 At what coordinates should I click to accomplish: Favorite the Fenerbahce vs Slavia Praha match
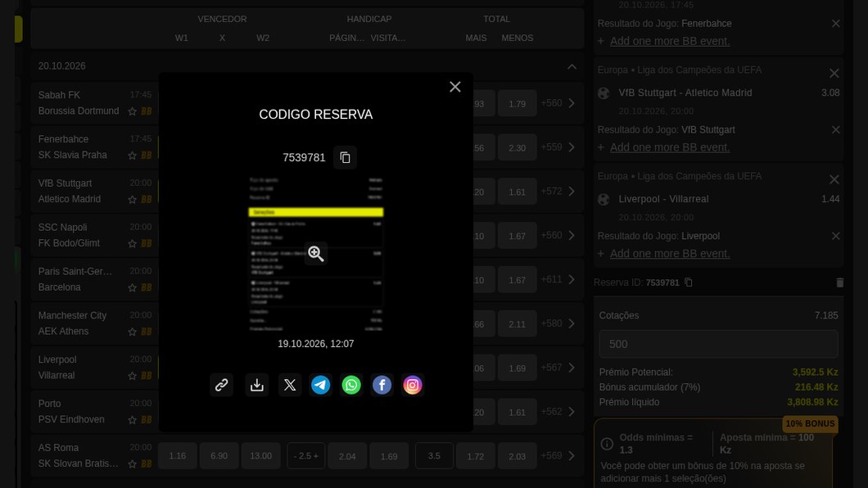coord(133,156)
